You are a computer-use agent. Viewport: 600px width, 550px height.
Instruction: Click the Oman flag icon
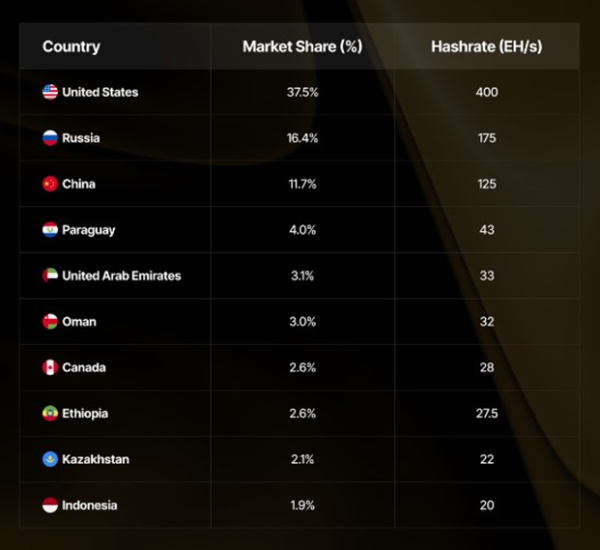(x=50, y=322)
